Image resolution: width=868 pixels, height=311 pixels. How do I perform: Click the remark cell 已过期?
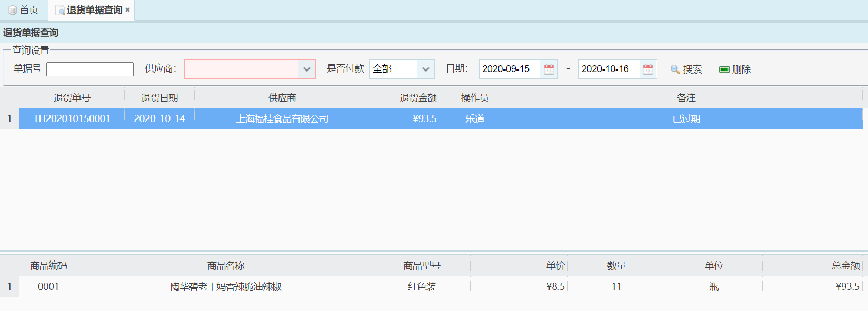coord(686,119)
